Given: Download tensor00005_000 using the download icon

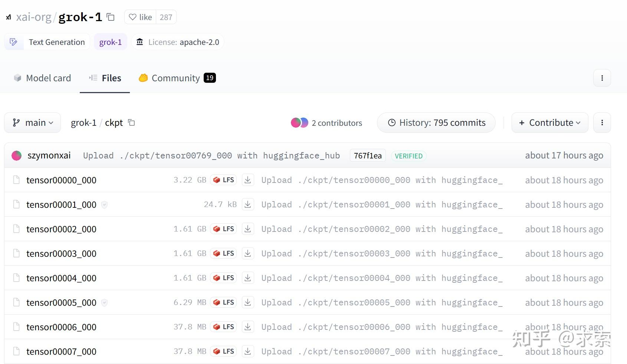Looking at the screenshot, I should pos(248,302).
